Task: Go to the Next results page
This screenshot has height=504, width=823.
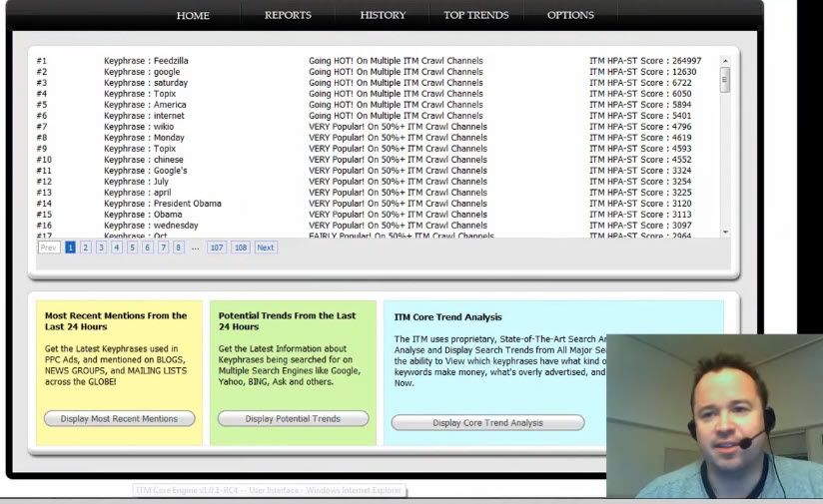Action: [266, 248]
